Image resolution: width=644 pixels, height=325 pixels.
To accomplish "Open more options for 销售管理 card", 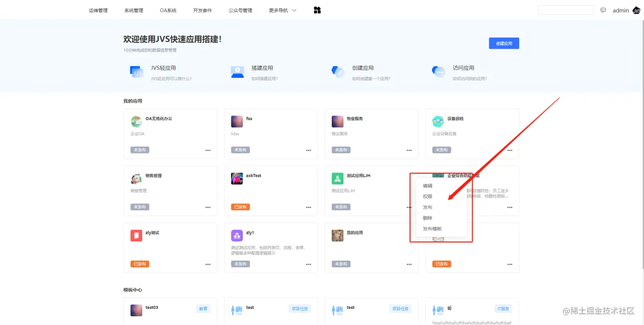I will [x=208, y=207].
